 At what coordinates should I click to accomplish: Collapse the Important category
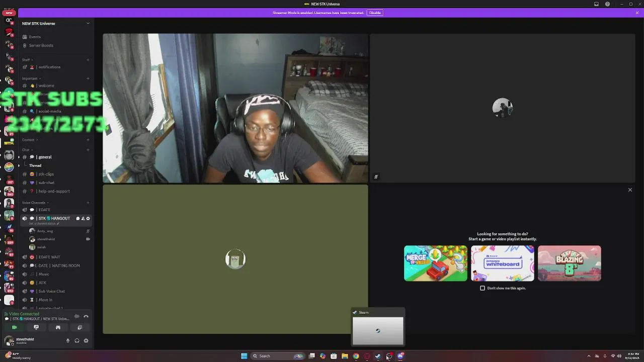tap(31, 78)
